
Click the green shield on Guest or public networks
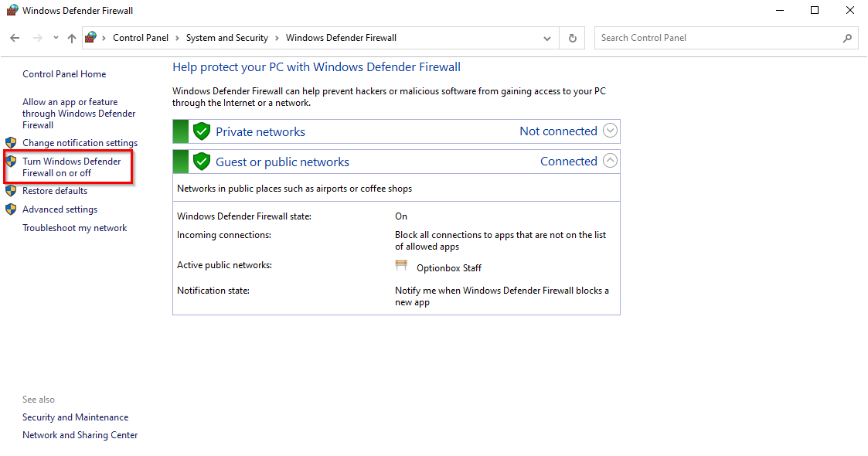point(202,162)
